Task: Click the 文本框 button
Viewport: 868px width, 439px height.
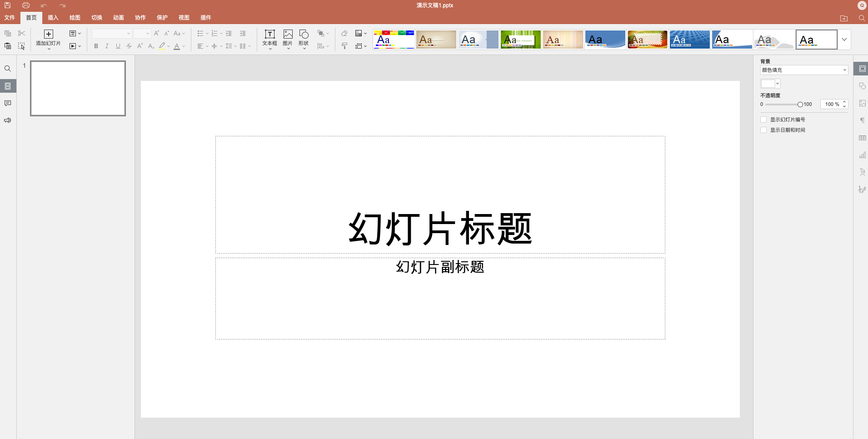Action: coord(269,39)
